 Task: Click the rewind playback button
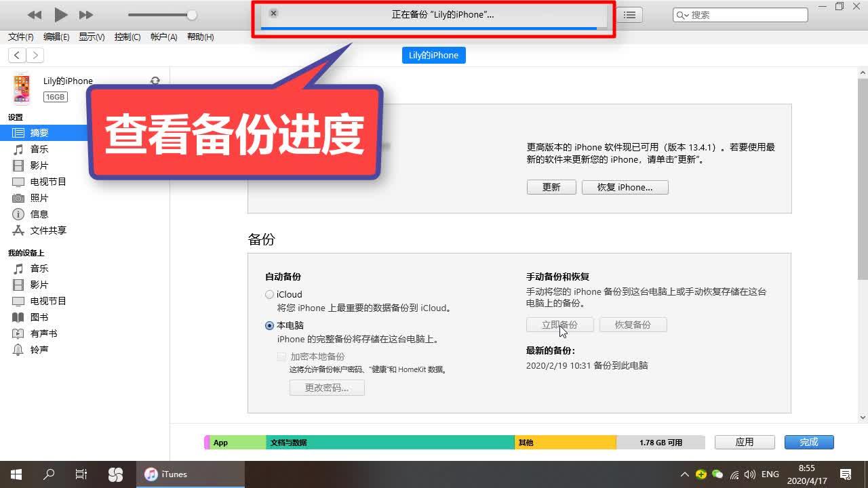coord(34,15)
